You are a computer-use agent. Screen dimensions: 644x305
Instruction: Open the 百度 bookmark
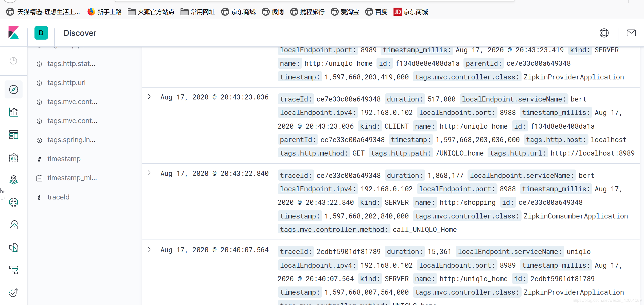pos(376,12)
